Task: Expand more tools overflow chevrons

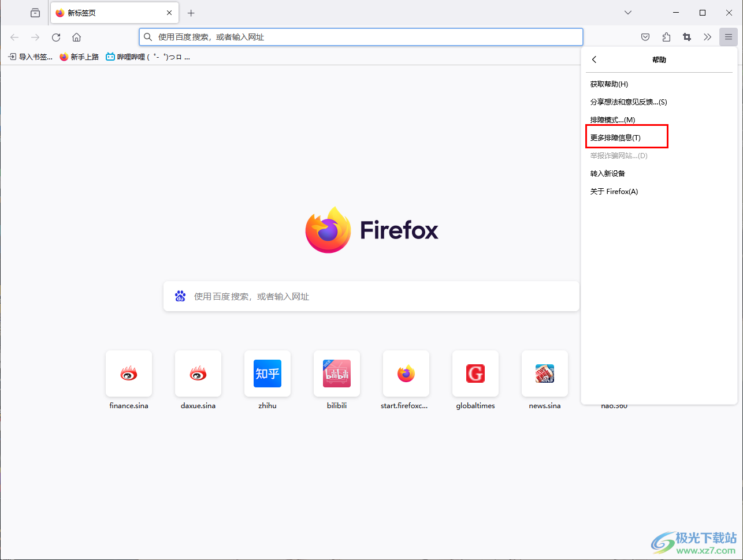Action: (x=708, y=37)
